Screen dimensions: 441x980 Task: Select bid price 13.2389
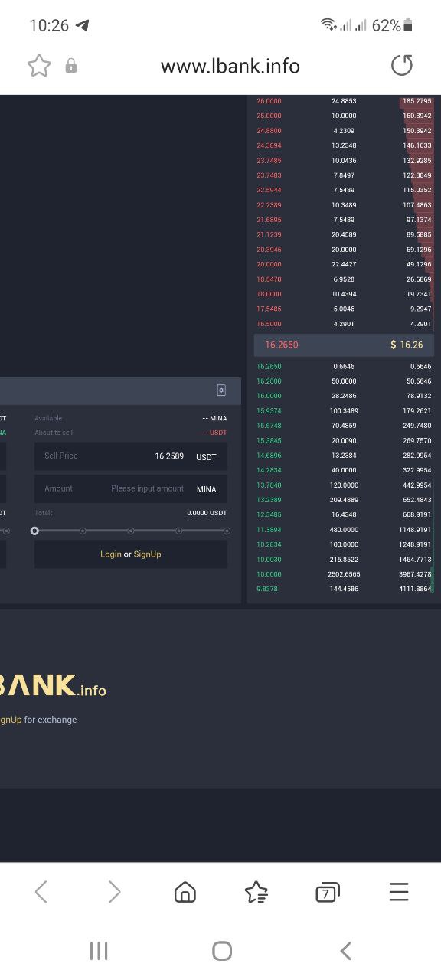[269, 500]
